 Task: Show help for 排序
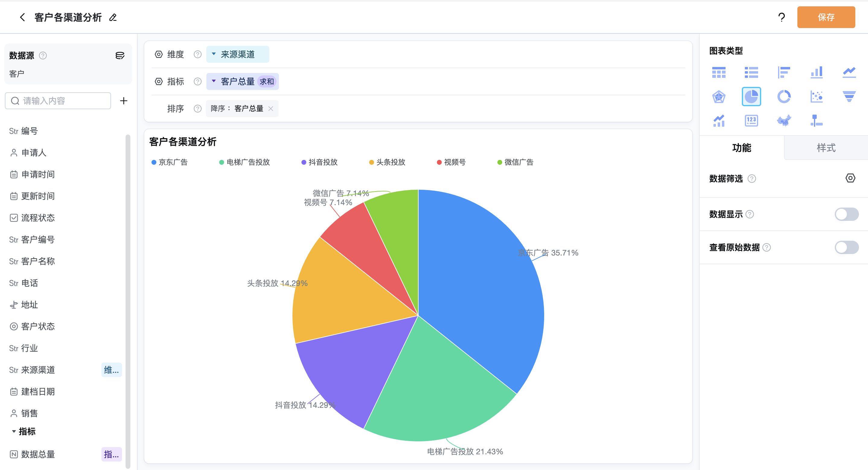click(x=198, y=109)
